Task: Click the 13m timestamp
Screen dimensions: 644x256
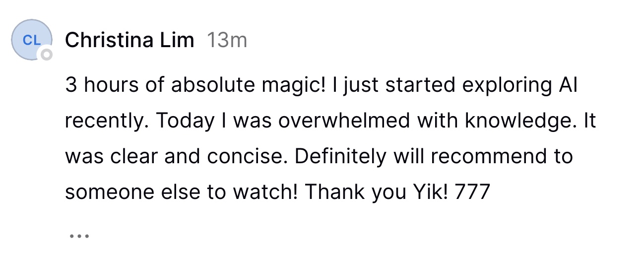Action: pos(227,40)
